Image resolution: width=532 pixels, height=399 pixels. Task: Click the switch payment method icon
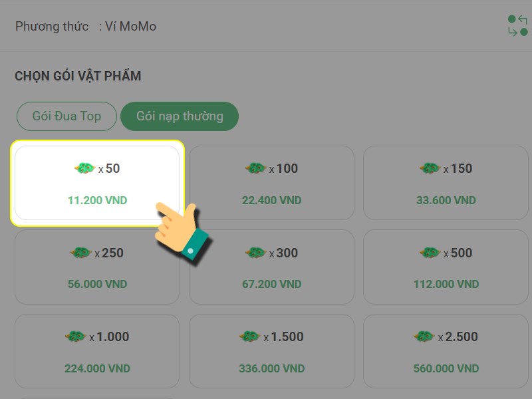point(517,26)
